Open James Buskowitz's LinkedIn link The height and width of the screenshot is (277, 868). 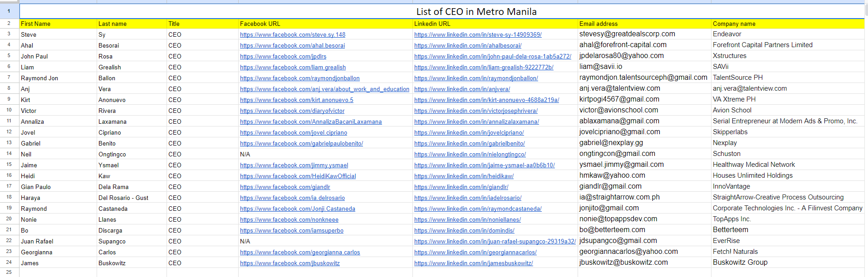pyautogui.click(x=474, y=263)
